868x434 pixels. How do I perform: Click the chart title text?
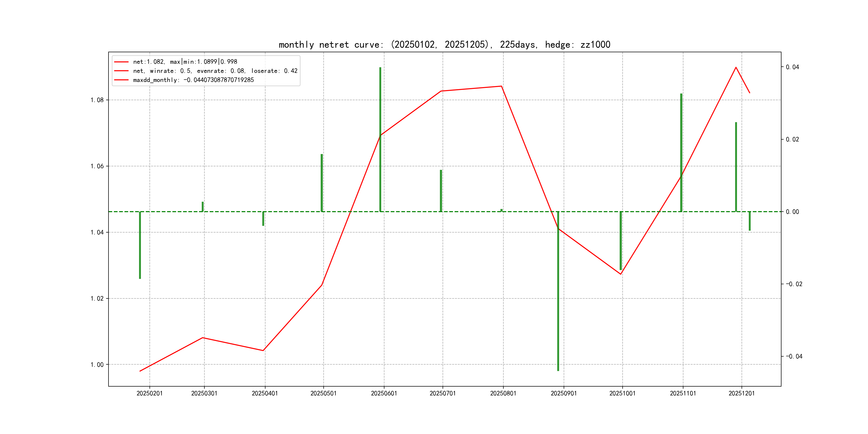pos(444,44)
